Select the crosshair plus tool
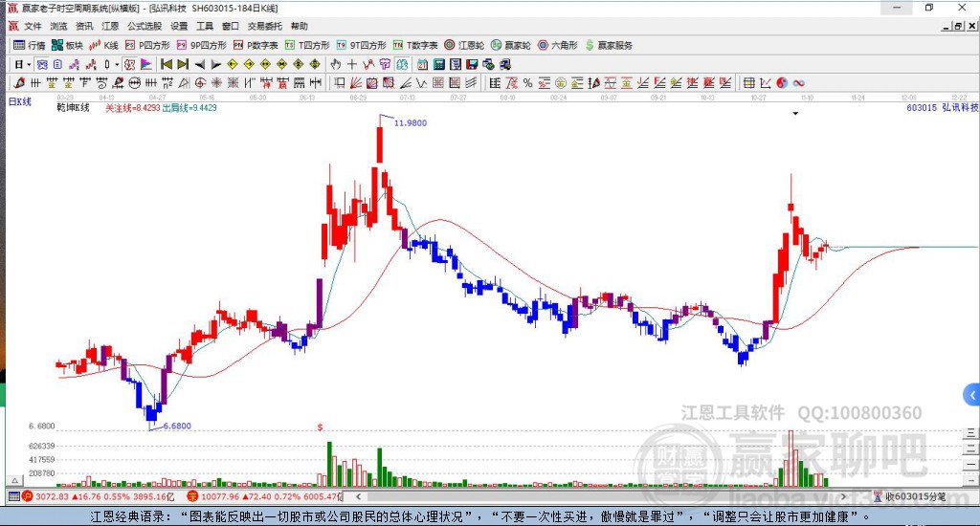Screen dimensions: 980x526 pyautogui.click(x=352, y=64)
